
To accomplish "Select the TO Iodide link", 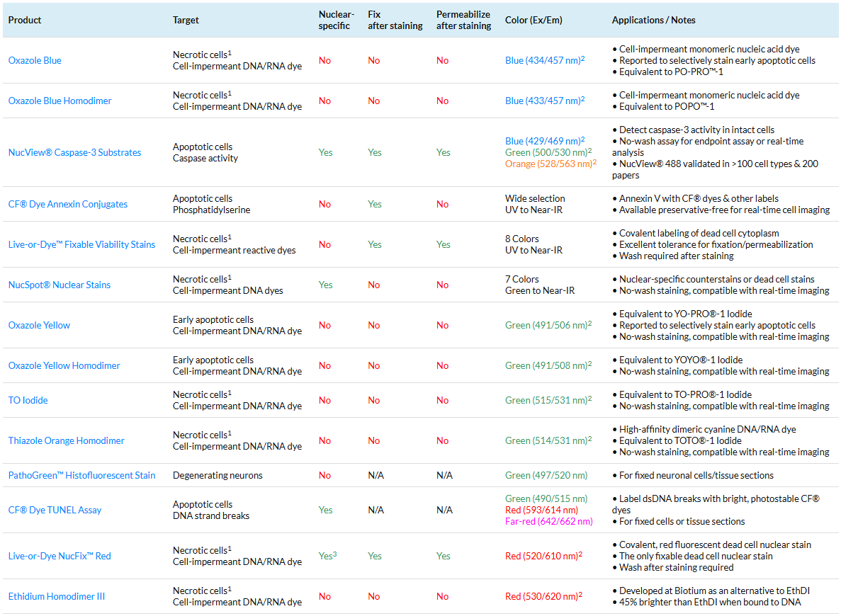I will (28, 401).
